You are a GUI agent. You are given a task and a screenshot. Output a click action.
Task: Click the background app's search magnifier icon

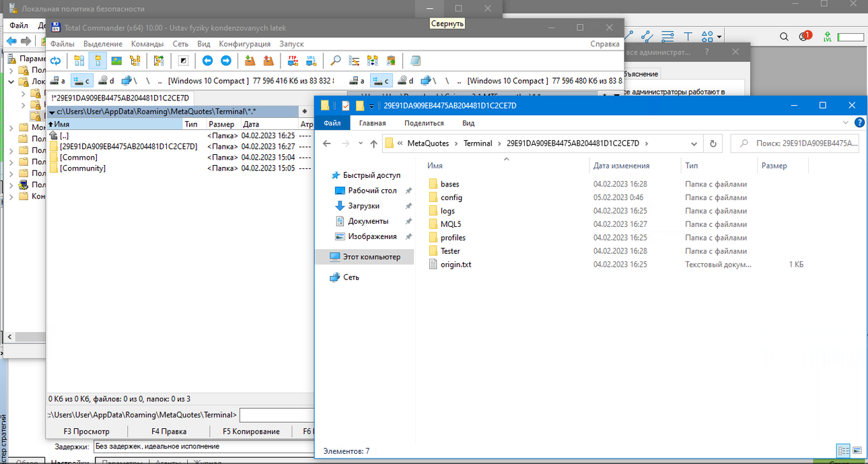[x=785, y=36]
